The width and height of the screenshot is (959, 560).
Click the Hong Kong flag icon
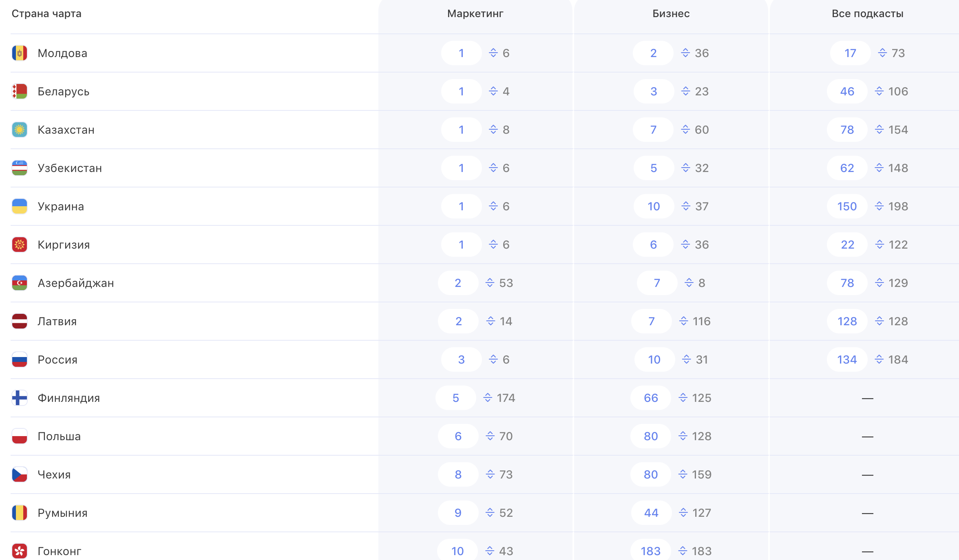coord(20,551)
